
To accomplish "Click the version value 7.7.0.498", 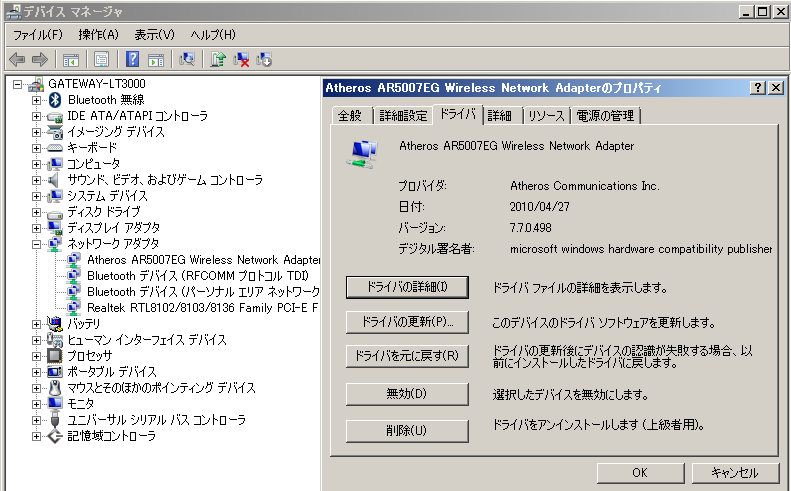I will click(x=531, y=228).
